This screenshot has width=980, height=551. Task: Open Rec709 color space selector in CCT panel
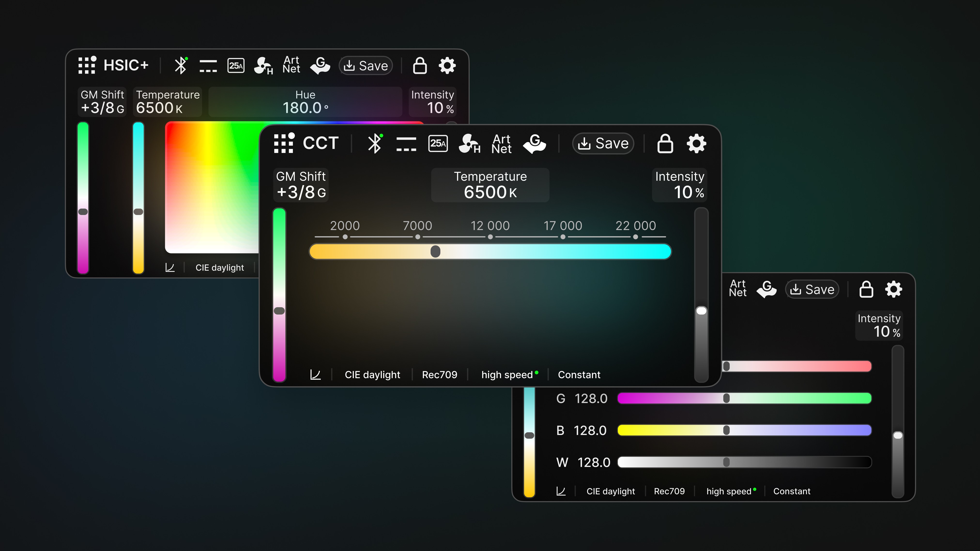(439, 375)
